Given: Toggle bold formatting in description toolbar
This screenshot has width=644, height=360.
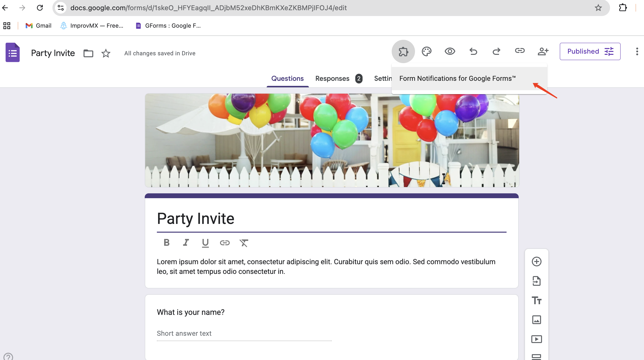Looking at the screenshot, I should click(167, 243).
